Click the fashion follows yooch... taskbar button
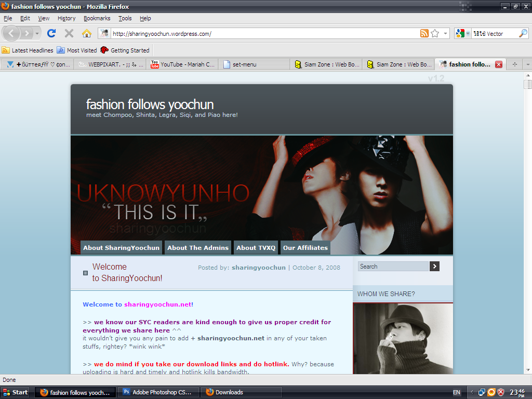Screen dimensions: 532x399 [76, 393]
